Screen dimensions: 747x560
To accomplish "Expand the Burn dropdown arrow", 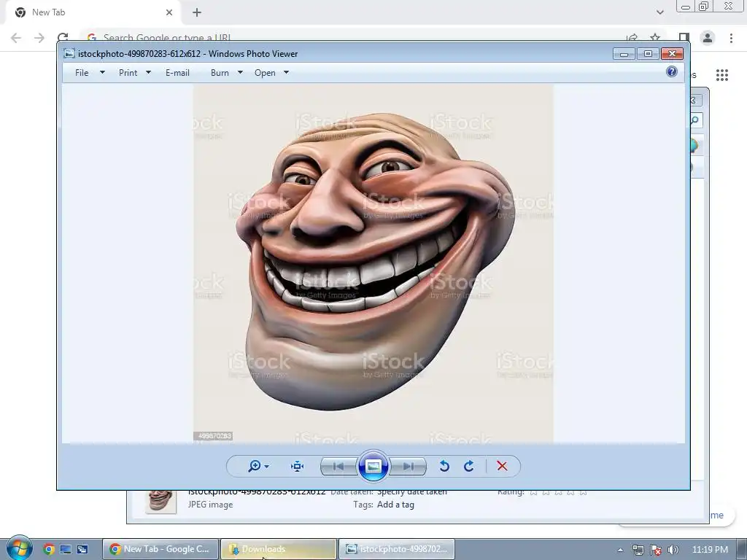I will pyautogui.click(x=240, y=72).
